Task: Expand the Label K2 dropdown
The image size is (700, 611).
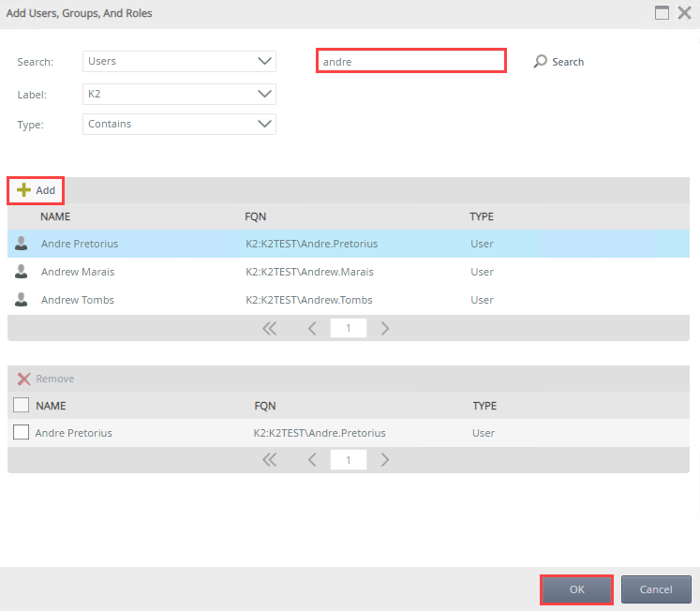Action: [x=179, y=94]
